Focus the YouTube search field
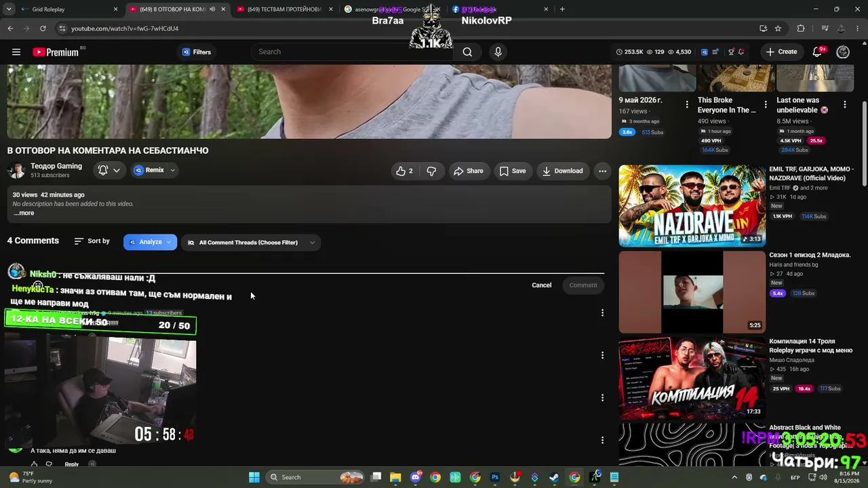This screenshot has width=868, height=488. (353, 52)
